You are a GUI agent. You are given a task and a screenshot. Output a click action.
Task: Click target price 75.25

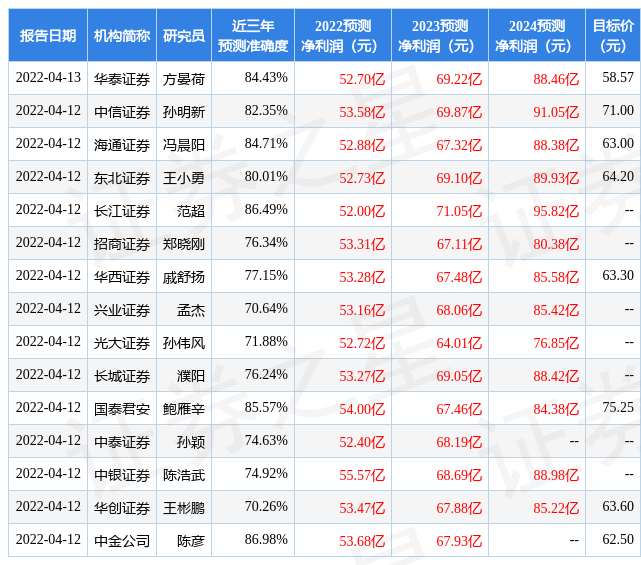pos(618,408)
